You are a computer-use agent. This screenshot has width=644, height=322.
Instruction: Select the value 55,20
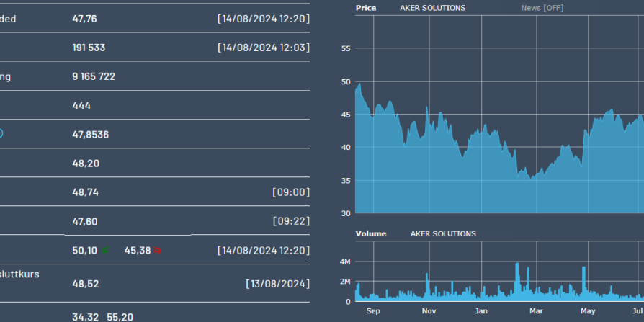[x=120, y=317]
